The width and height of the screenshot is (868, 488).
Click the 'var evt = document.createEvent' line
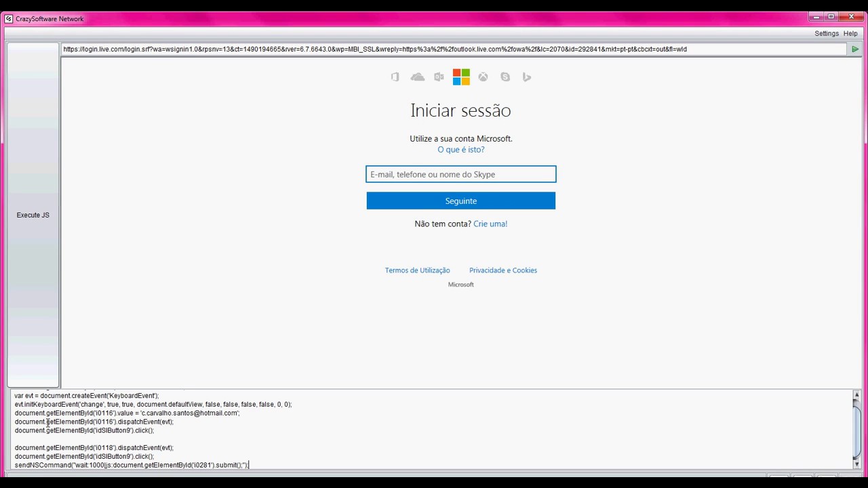87,396
